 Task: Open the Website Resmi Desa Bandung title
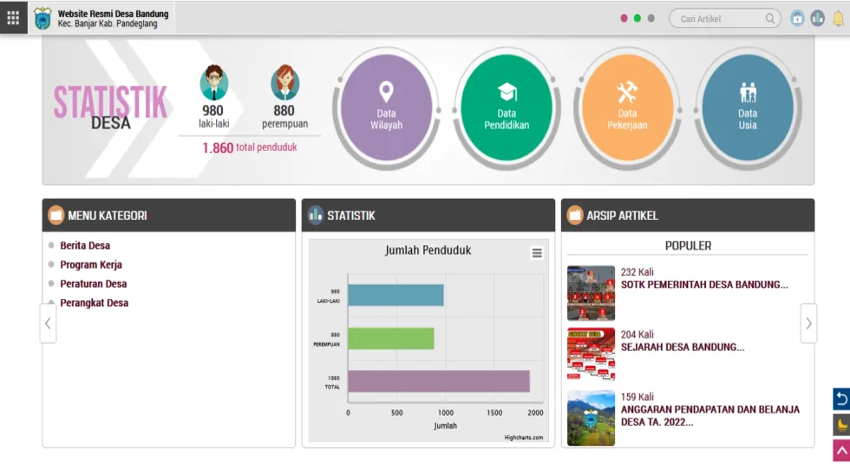(113, 14)
